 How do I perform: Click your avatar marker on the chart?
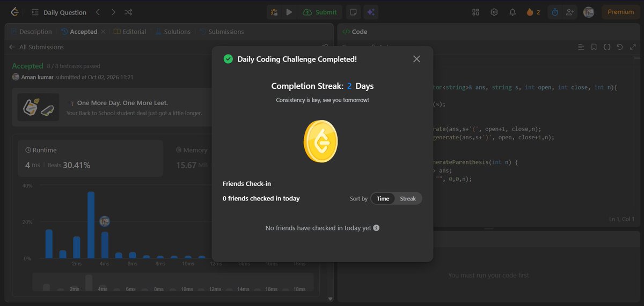pyautogui.click(x=105, y=221)
